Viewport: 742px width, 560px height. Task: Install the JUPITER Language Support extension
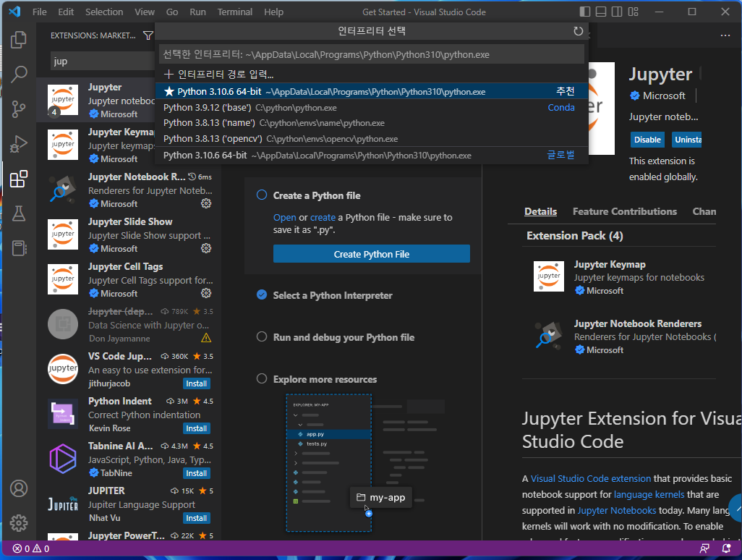click(197, 518)
